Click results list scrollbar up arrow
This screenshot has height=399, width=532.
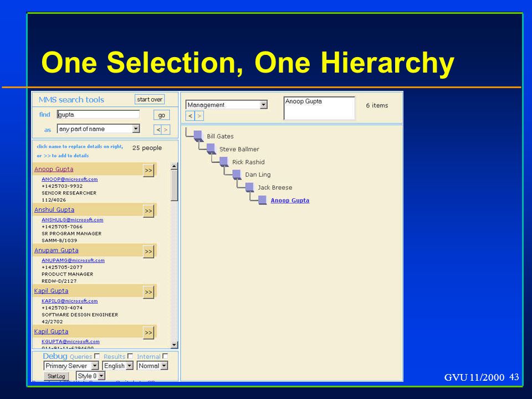174,166
